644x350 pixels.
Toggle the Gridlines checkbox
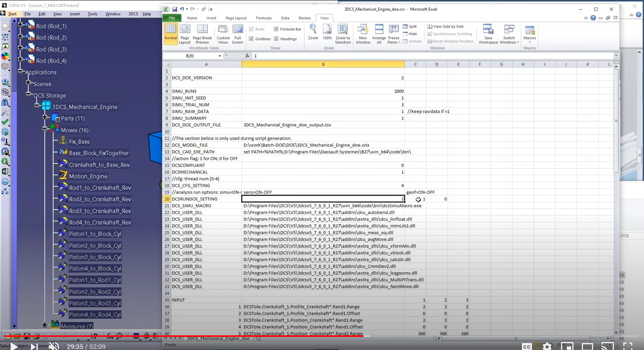(x=251, y=39)
